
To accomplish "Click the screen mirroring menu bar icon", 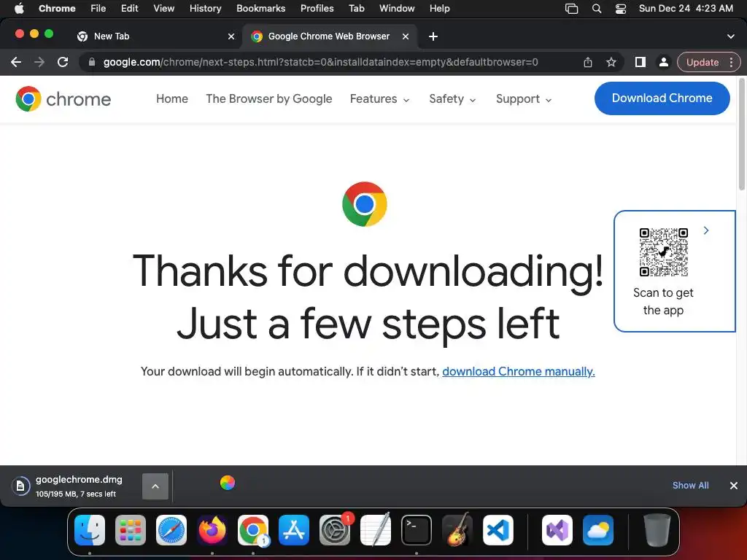I will pyautogui.click(x=571, y=8).
